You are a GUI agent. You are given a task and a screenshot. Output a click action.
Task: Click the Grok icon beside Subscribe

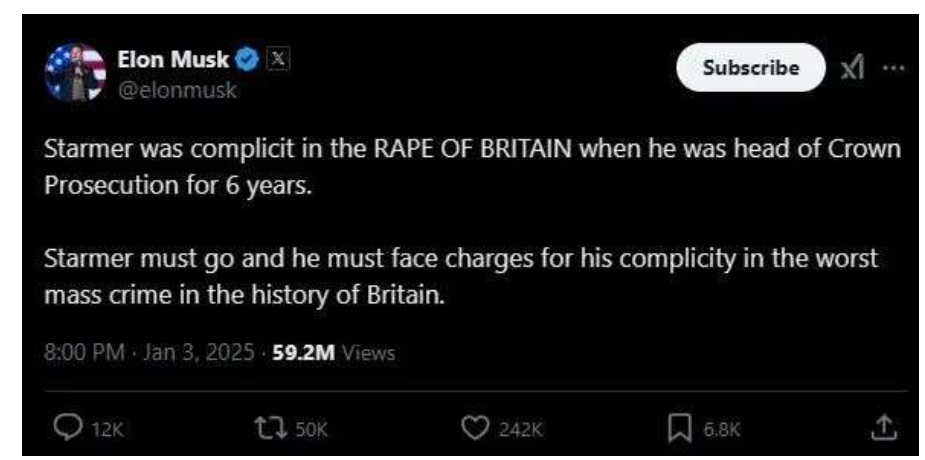854,69
